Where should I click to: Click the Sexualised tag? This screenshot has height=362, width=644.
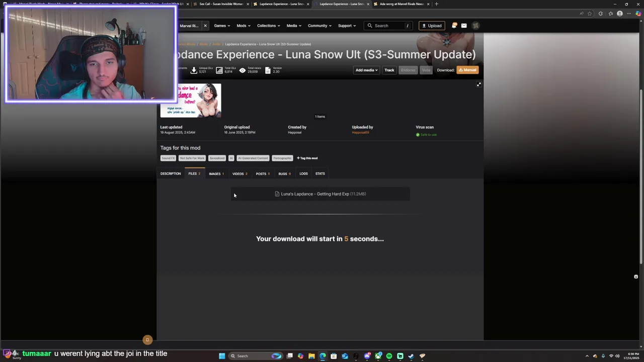click(217, 158)
